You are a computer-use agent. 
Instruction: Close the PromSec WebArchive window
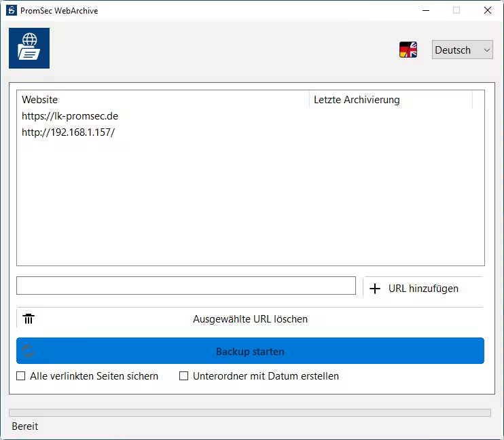click(488, 10)
